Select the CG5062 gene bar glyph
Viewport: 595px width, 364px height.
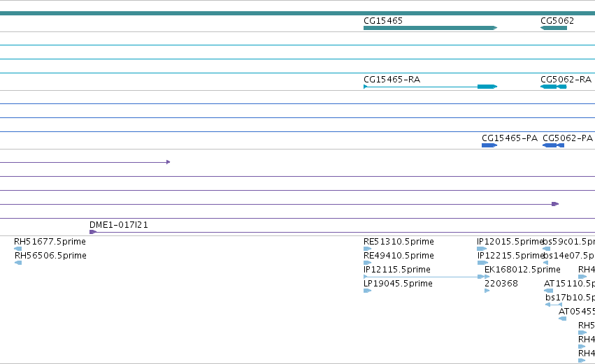click(554, 28)
